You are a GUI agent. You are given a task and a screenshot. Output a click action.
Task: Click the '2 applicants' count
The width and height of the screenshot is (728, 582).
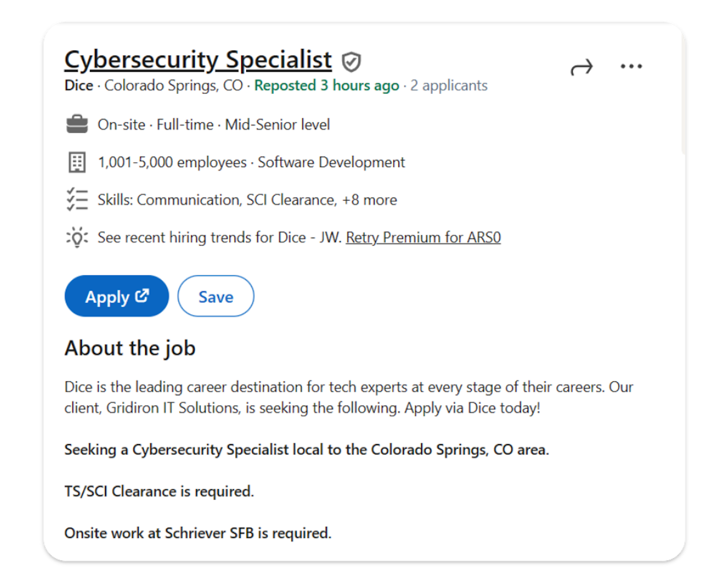(449, 85)
